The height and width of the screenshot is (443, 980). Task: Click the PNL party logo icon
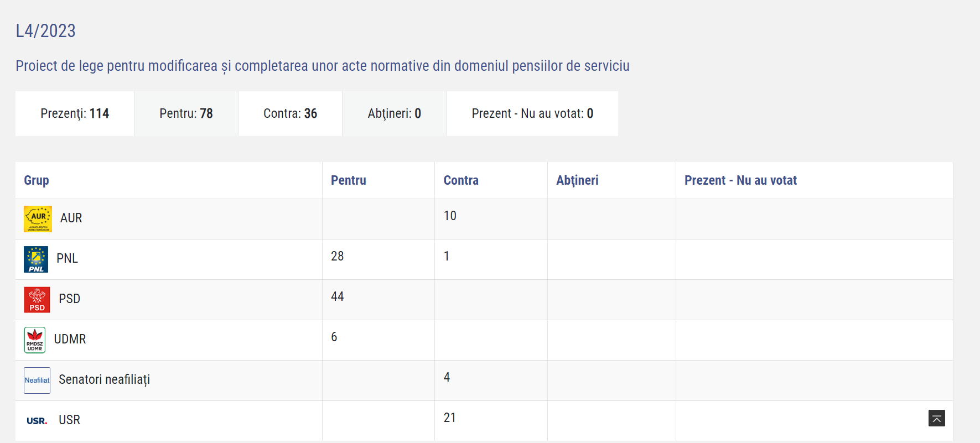click(x=36, y=259)
